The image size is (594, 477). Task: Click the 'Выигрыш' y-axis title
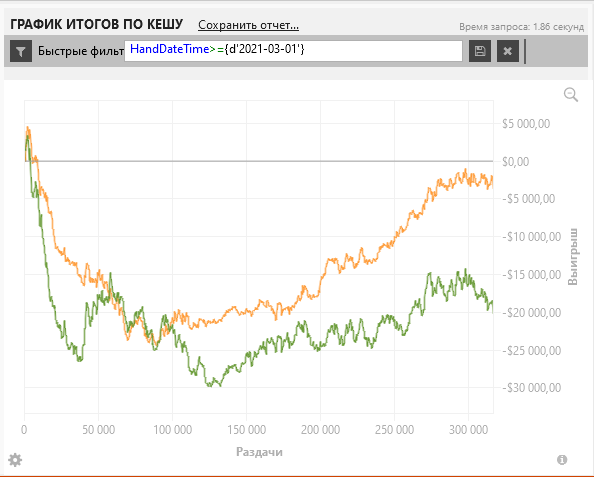point(573,256)
